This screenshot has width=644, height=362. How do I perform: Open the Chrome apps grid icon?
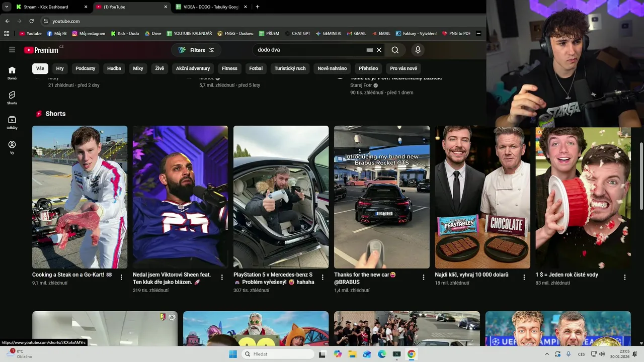[x=7, y=34]
